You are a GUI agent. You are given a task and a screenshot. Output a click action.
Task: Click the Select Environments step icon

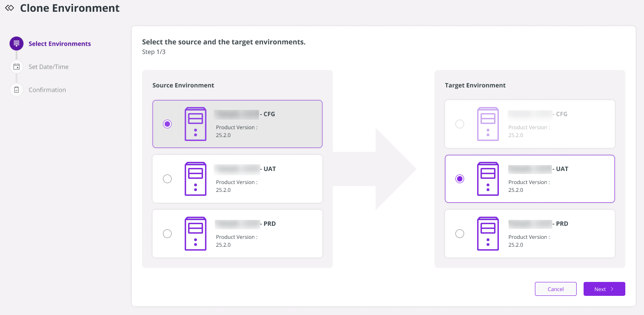[16, 43]
